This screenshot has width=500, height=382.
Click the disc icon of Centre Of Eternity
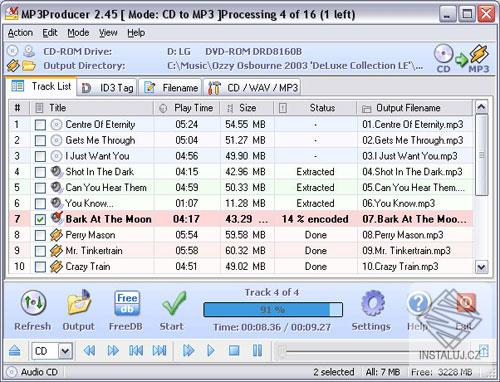point(56,125)
